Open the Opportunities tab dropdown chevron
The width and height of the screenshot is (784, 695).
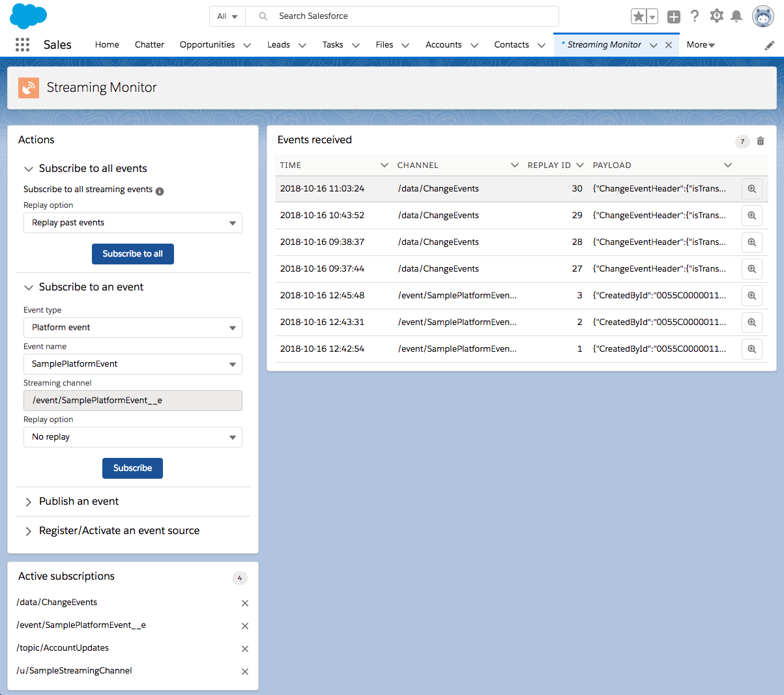(247, 46)
